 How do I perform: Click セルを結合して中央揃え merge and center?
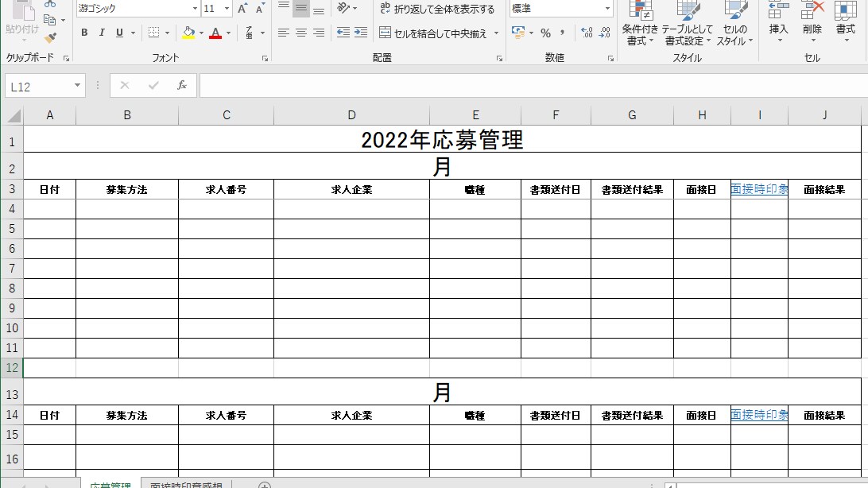pyautogui.click(x=433, y=33)
